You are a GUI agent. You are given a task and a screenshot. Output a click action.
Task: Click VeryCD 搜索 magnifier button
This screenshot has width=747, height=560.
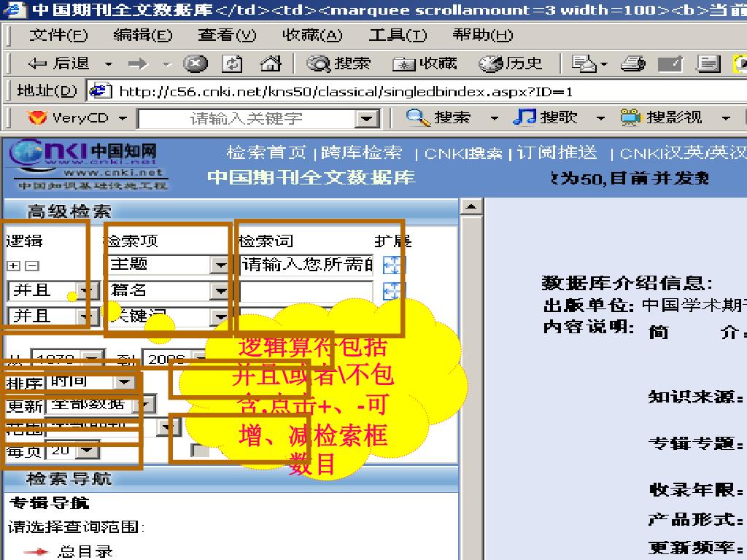click(x=418, y=117)
